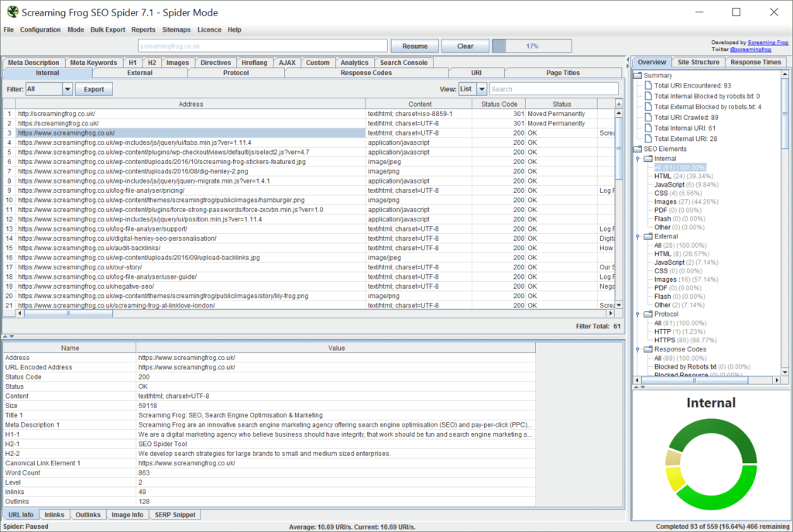This screenshot has height=532, width=793.
Task: Open the Response Times tab
Action: pos(756,62)
